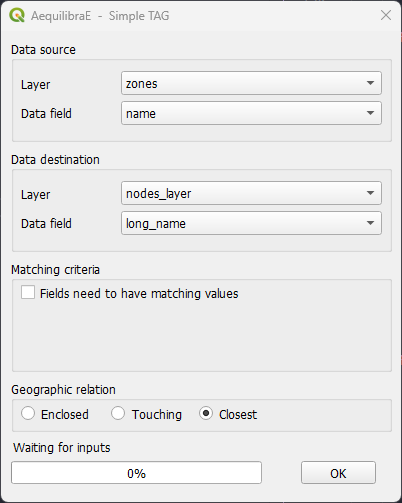Click the Geographic relation heading
Viewport: 402px width, 503px height.
(x=63, y=390)
